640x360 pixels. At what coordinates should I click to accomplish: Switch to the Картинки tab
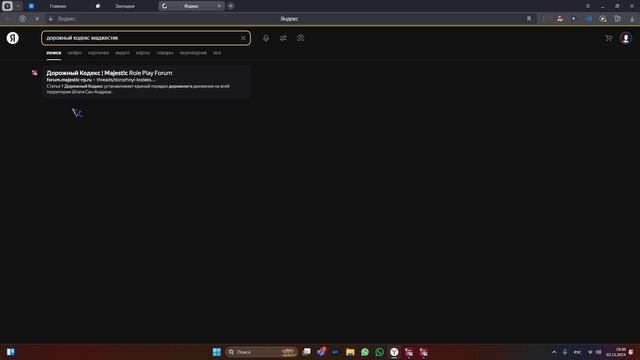tap(98, 53)
